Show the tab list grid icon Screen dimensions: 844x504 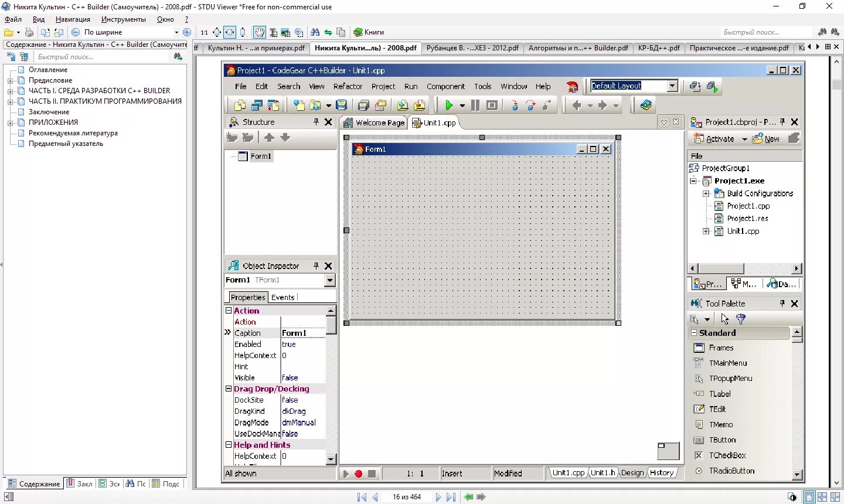pos(828,47)
